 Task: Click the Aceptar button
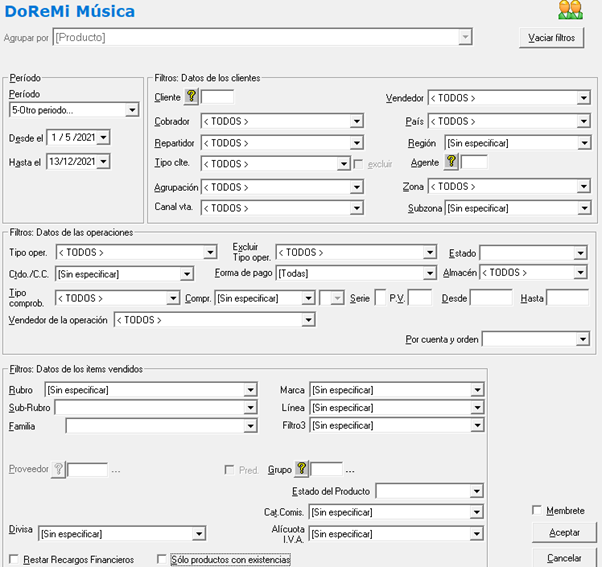point(564,533)
